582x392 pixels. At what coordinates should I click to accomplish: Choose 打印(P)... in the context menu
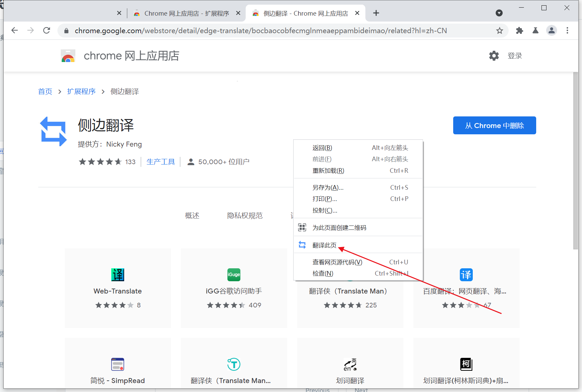(358, 199)
